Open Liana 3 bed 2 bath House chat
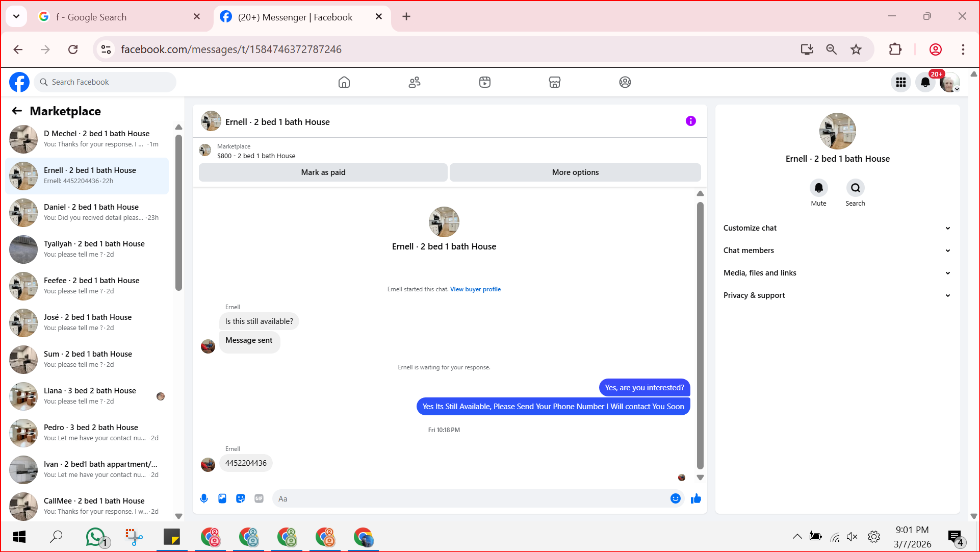Image resolution: width=980 pixels, height=552 pixels. [87, 396]
